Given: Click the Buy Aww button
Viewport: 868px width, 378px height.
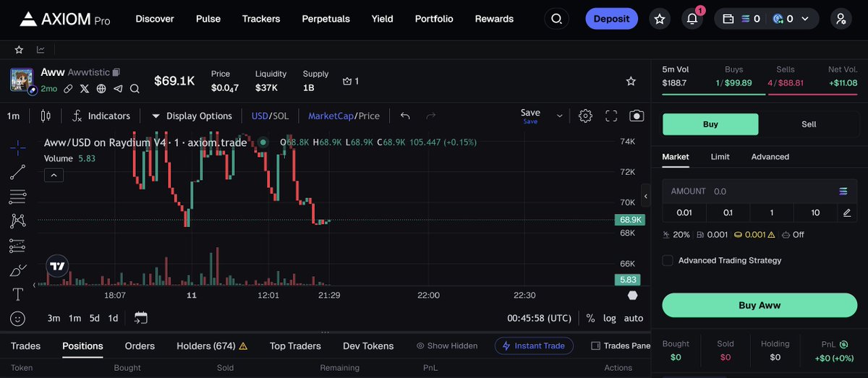Looking at the screenshot, I should pyautogui.click(x=759, y=305).
